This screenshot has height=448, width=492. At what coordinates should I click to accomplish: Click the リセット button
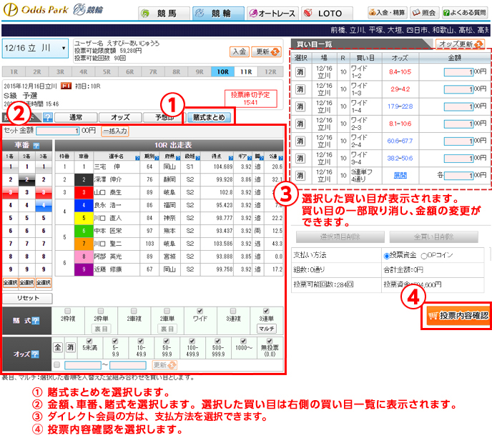28,299
